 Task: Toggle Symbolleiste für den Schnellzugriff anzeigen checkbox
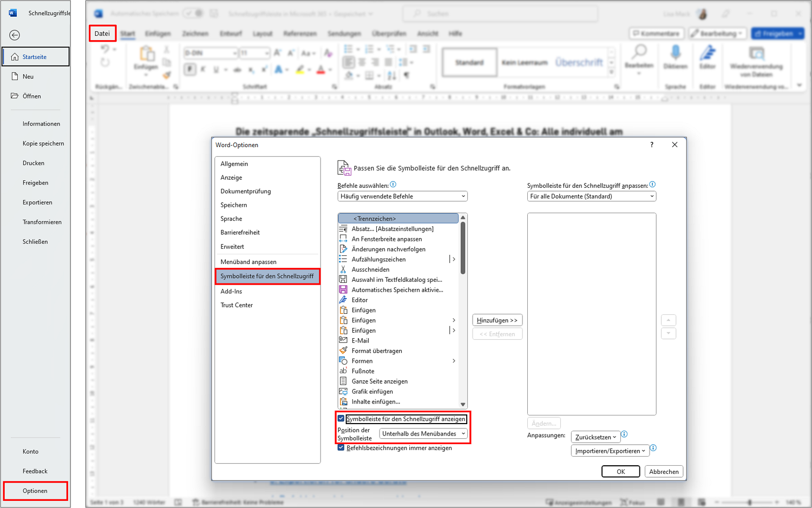pos(341,418)
